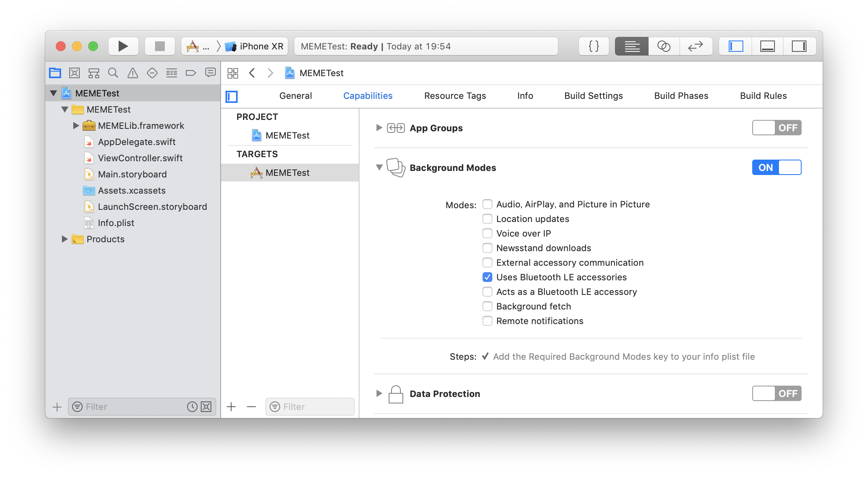Screen dimensions: 868x478
Task: Select iPhone XR as run destination
Action: point(261,46)
